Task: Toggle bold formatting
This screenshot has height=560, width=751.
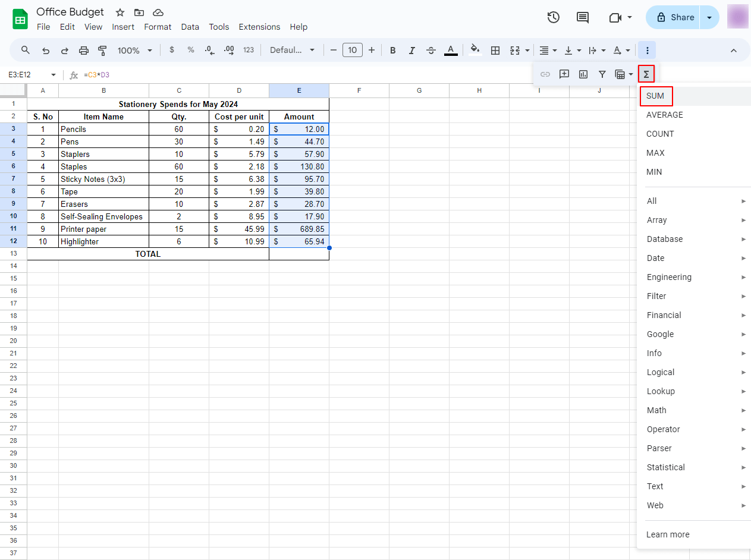Action: [392, 51]
